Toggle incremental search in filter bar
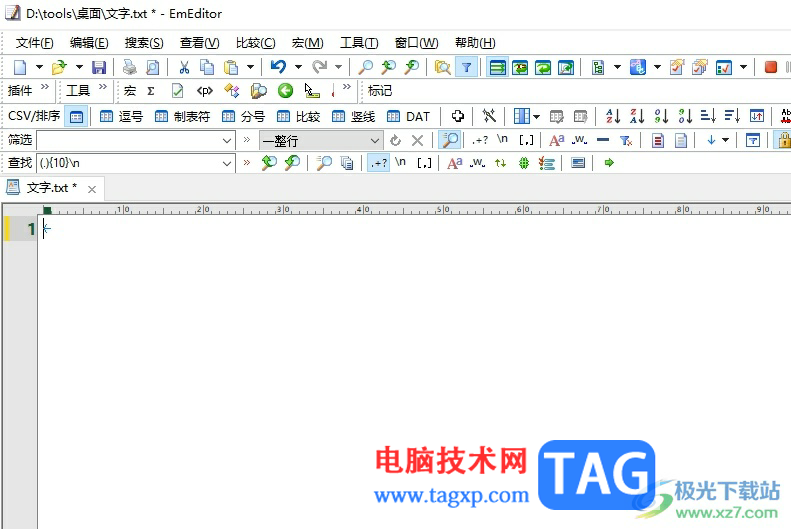Viewport: 791px width, 529px height. (449, 140)
